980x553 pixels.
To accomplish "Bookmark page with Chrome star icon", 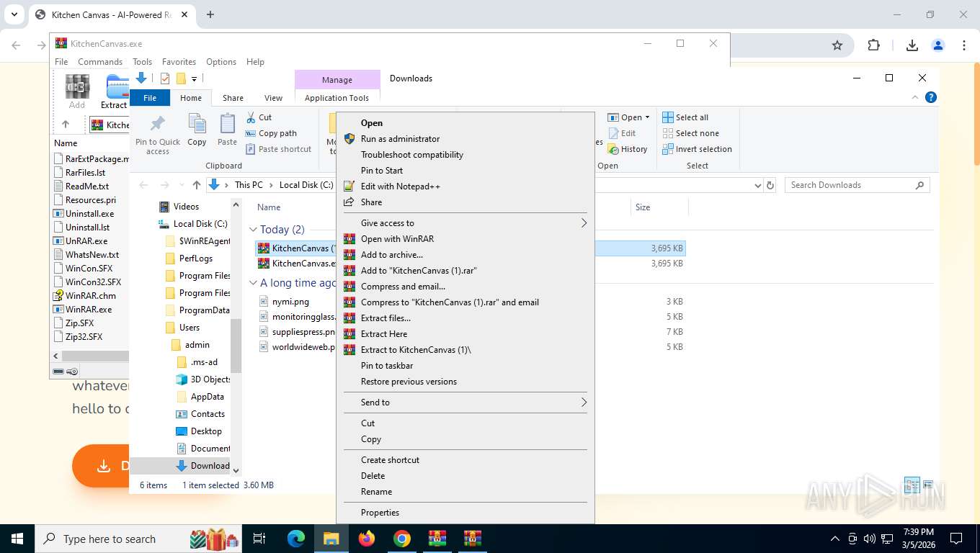I will [837, 45].
